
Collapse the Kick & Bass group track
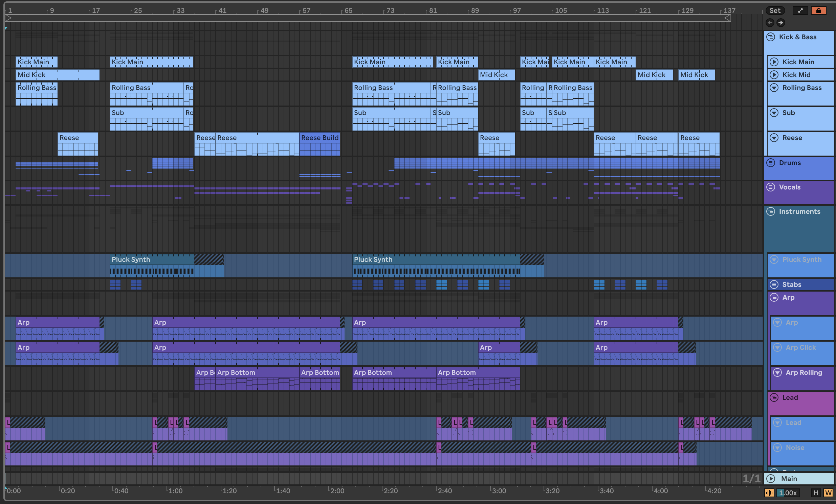point(771,37)
